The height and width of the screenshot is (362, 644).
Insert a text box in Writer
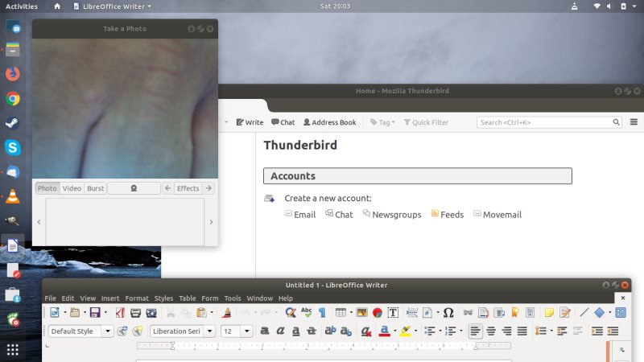pyautogui.click(x=393, y=312)
